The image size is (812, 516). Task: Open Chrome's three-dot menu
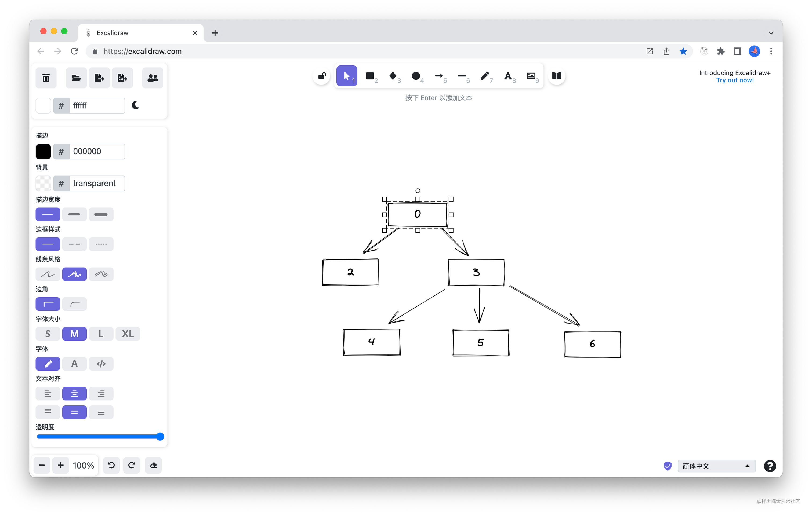click(x=771, y=51)
